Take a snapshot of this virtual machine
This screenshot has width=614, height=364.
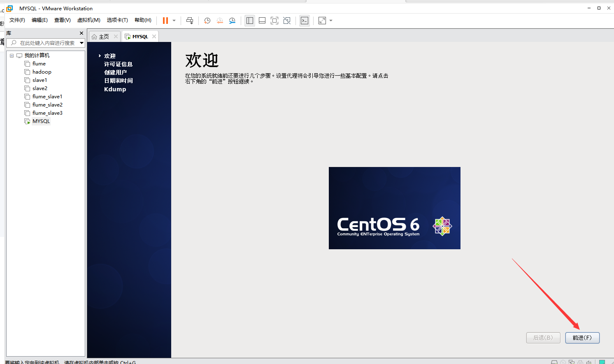207,21
